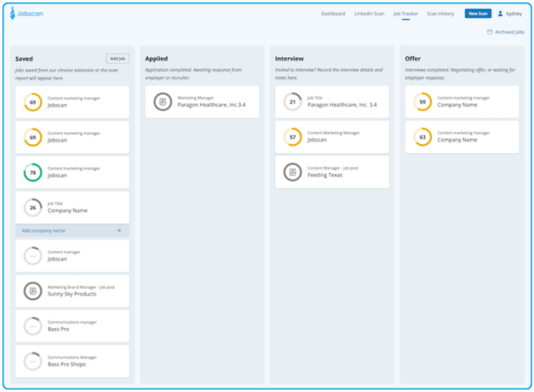
Task: Open the Dashboard tab
Action: (x=333, y=14)
